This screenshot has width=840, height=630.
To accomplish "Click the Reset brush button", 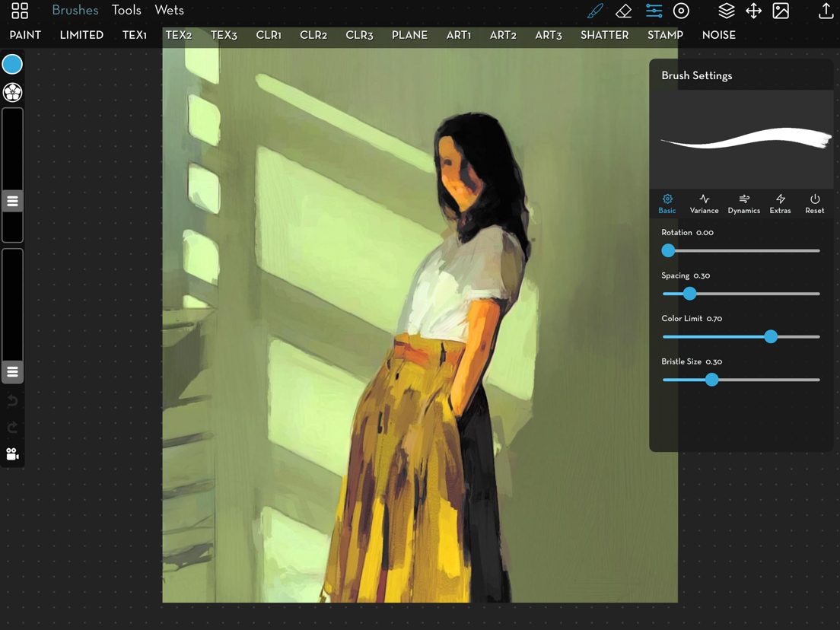I will 814,204.
